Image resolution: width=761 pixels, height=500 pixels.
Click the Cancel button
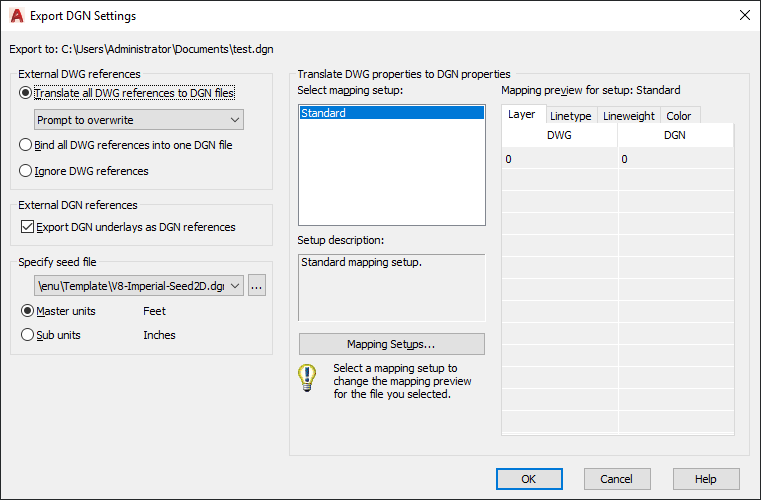[x=617, y=479]
